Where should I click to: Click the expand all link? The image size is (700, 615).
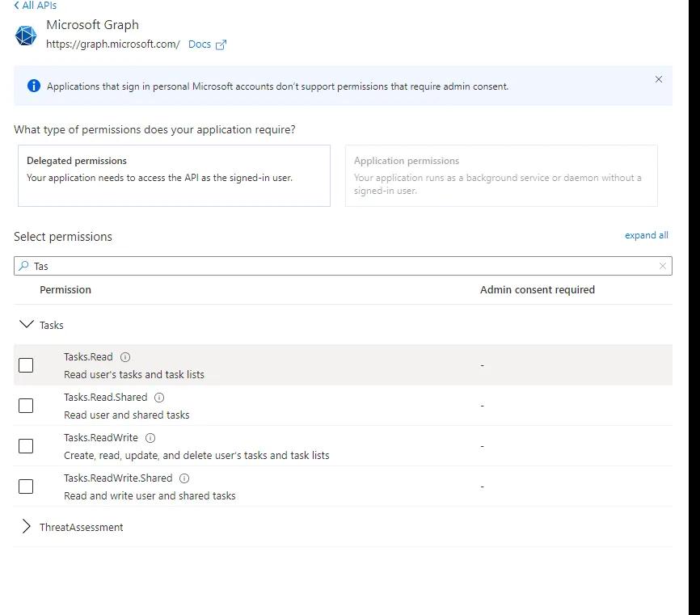coord(646,235)
